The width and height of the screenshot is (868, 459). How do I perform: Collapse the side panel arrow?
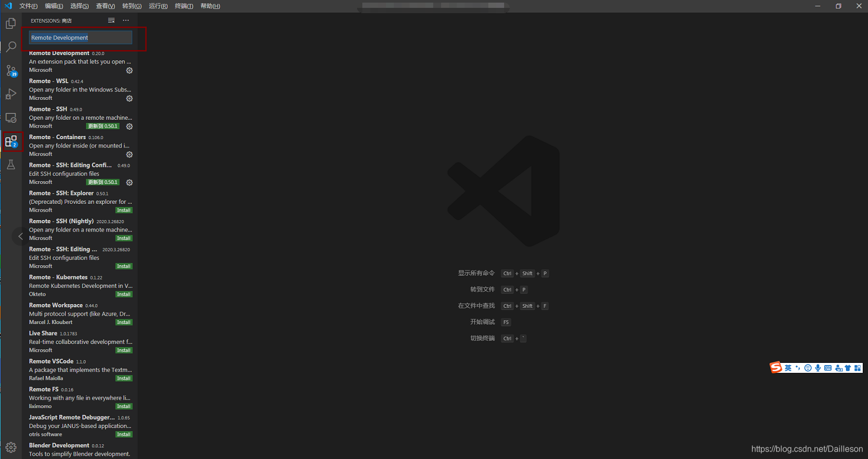20,236
